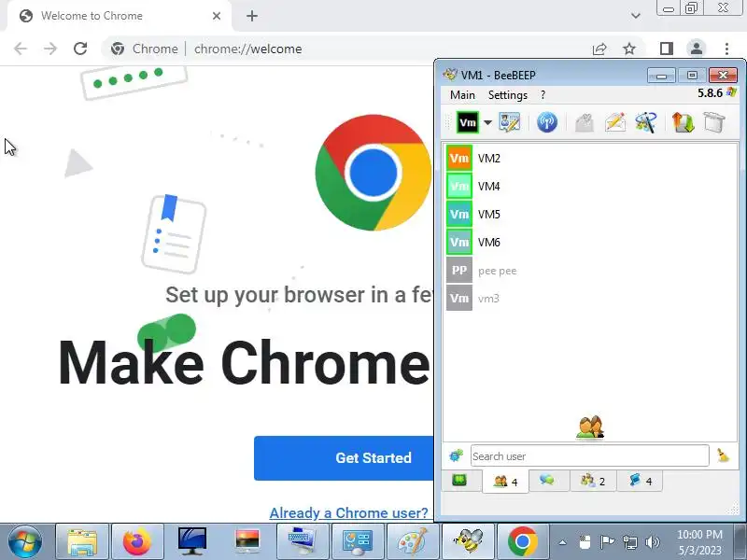Open the file transfer arrows icon
This screenshot has height=560, width=747.
click(683, 122)
